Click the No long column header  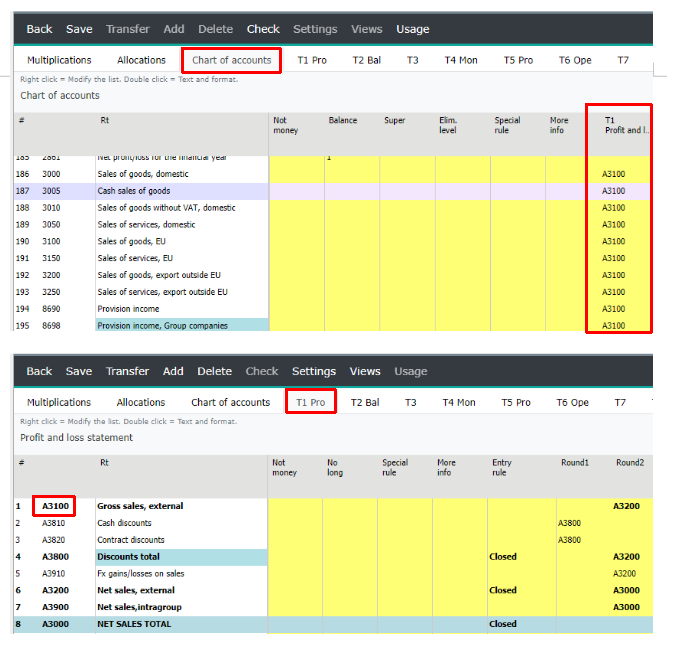(335, 467)
